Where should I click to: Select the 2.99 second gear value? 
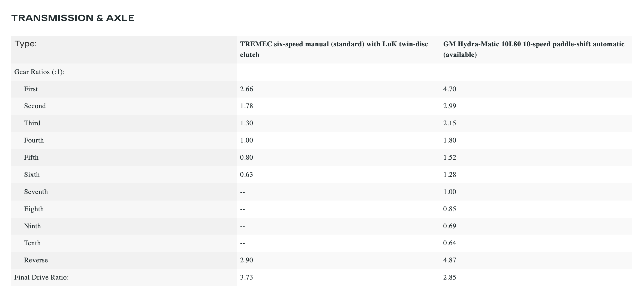pyautogui.click(x=450, y=106)
